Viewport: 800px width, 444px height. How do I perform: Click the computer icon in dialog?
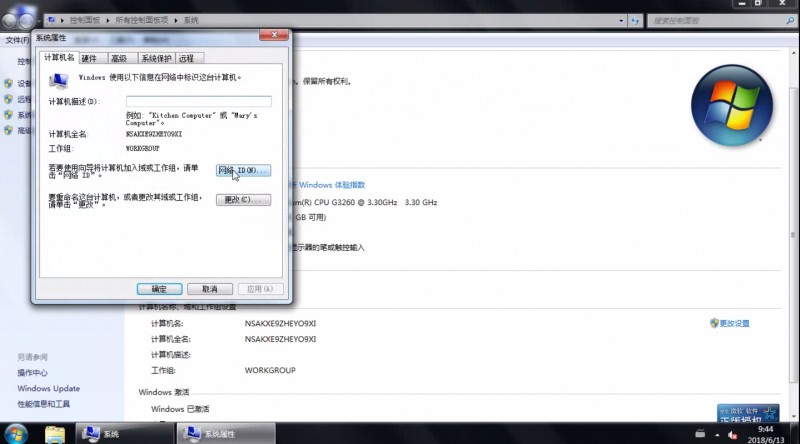59,81
